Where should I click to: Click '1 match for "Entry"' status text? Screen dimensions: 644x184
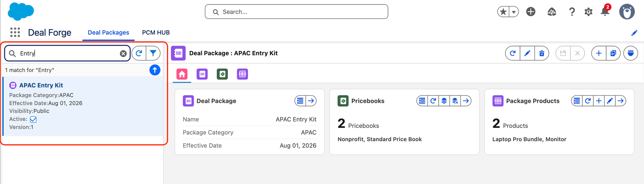coord(30,70)
